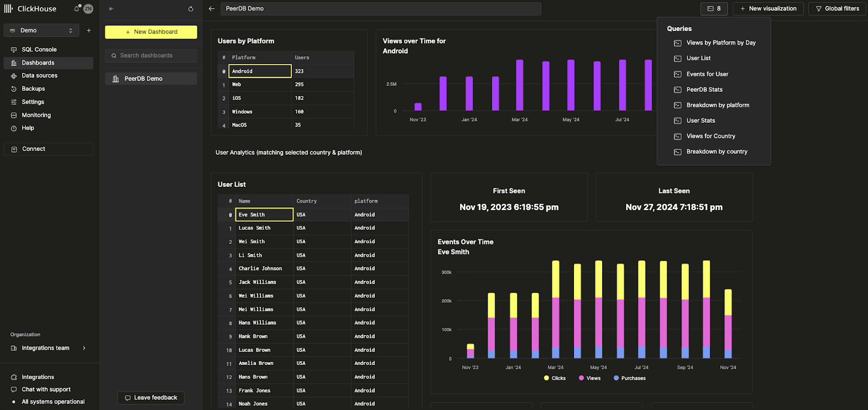868x410 pixels.
Task: Open the Demo service dropdown
Action: 41,30
